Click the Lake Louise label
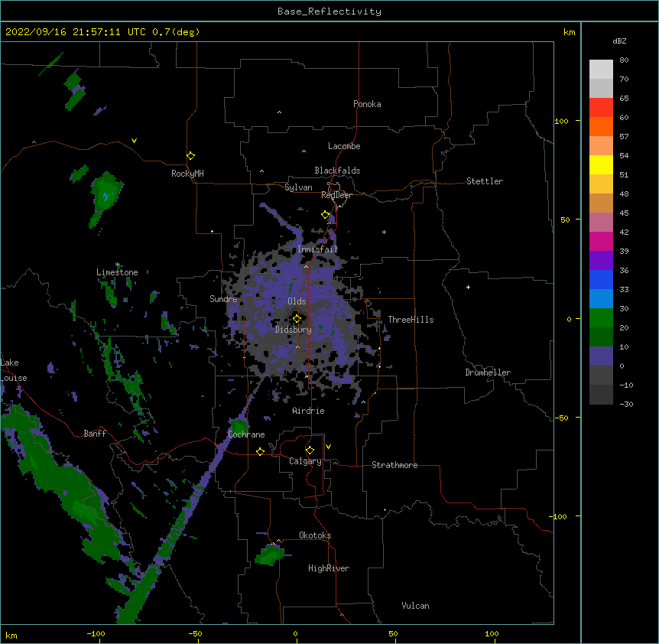 coord(14,370)
